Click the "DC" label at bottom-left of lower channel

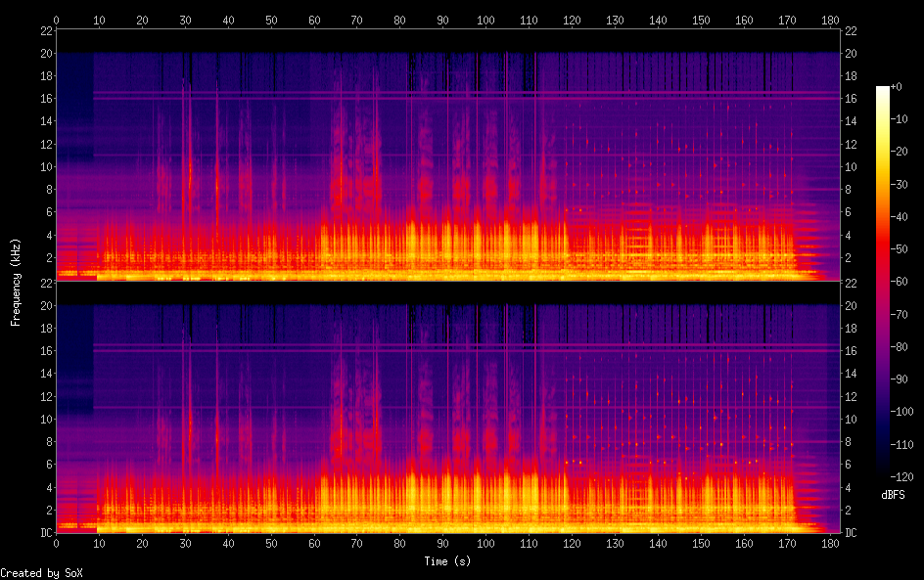45,533
